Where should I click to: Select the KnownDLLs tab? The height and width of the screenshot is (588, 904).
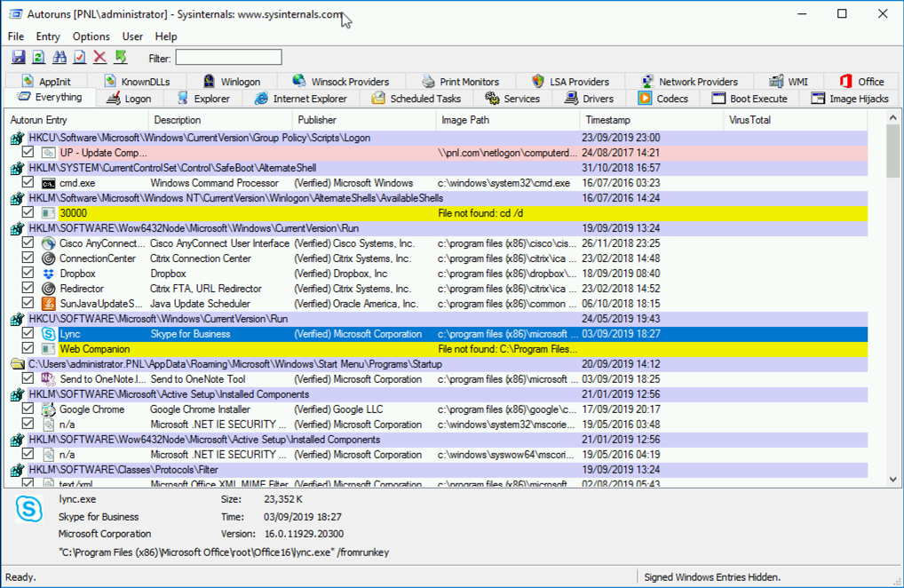pos(138,82)
